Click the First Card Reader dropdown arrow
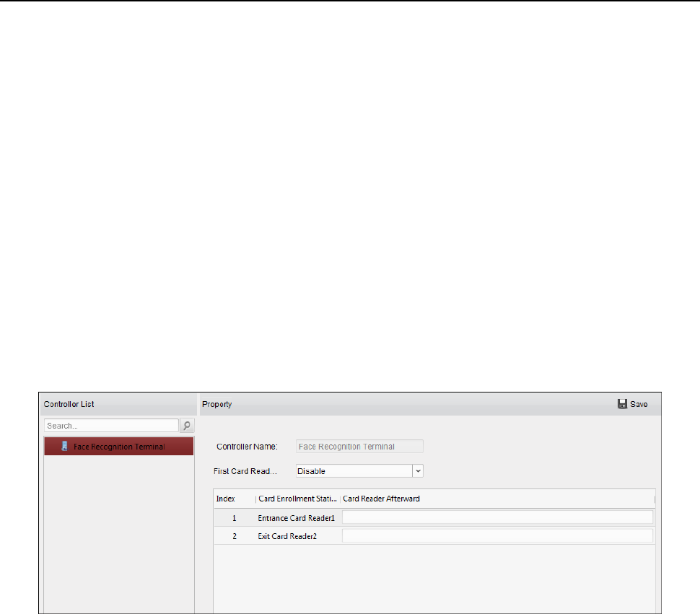700x614 pixels. (x=418, y=470)
